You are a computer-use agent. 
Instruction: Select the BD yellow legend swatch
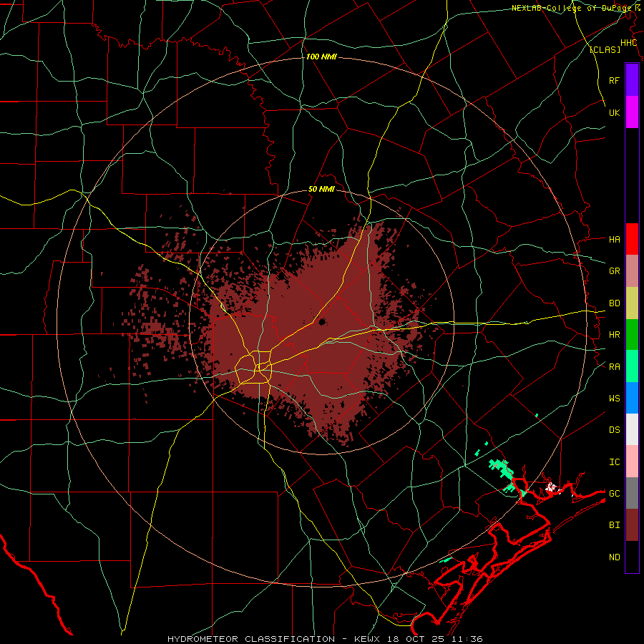[632, 303]
